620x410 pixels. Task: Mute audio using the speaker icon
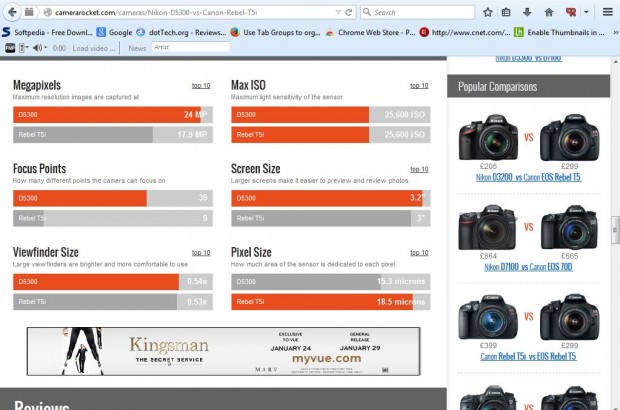38,47
